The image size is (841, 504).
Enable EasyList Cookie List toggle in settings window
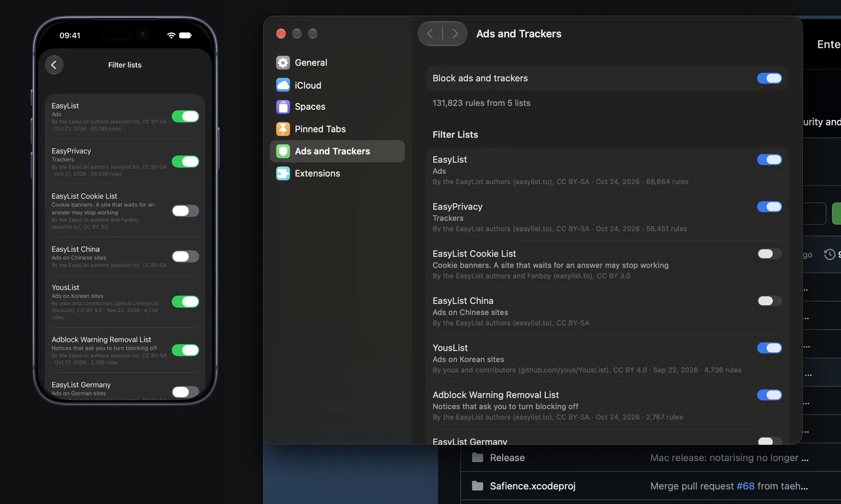[770, 254]
